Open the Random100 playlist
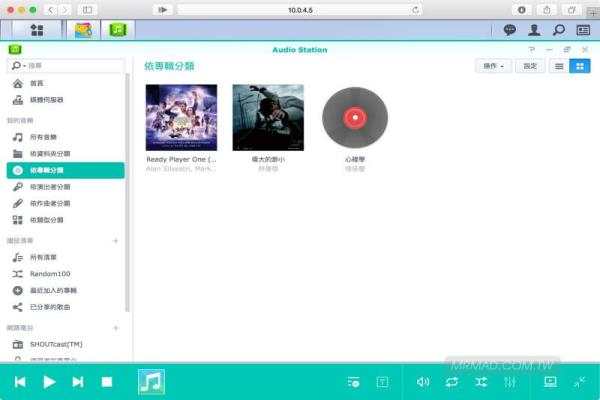 click(x=65, y=274)
